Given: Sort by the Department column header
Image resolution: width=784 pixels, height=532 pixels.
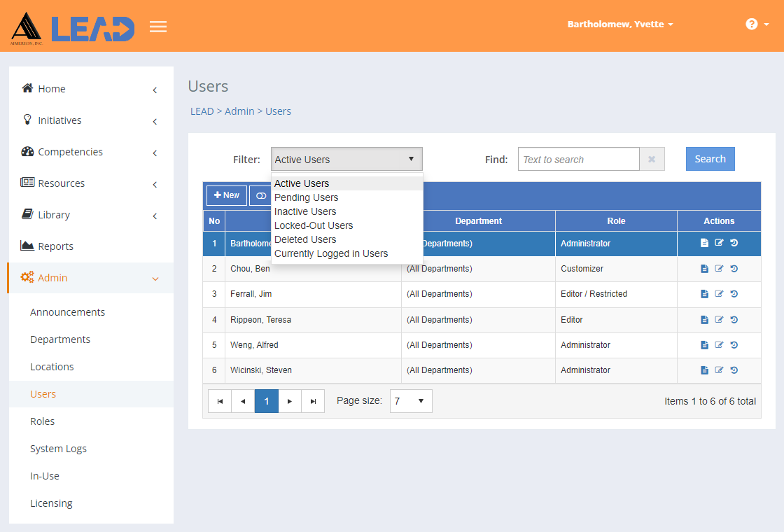Looking at the screenshot, I should coord(479,221).
